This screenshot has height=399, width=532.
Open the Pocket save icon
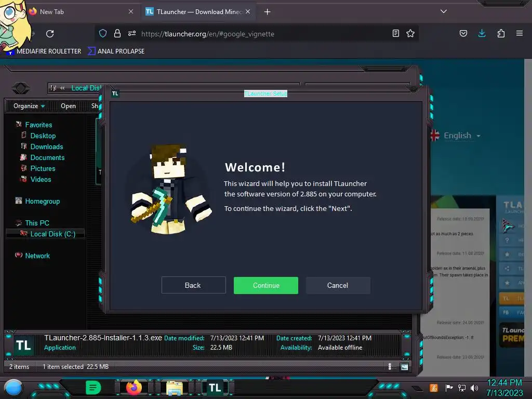(463, 33)
